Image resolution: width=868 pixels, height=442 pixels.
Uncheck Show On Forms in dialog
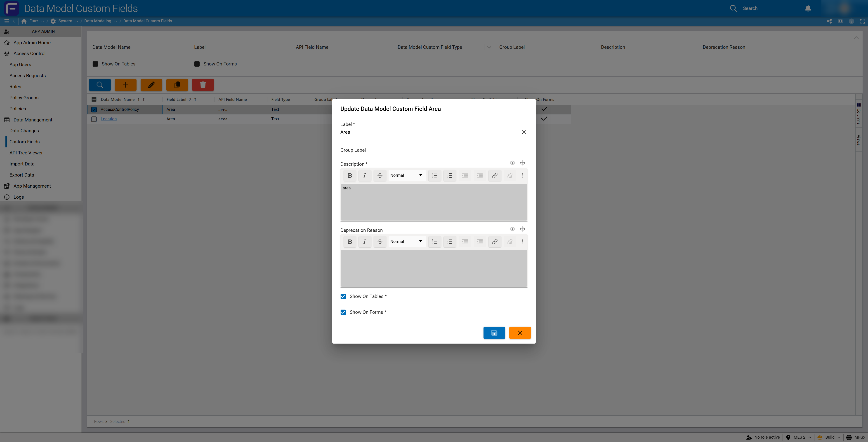click(x=343, y=312)
